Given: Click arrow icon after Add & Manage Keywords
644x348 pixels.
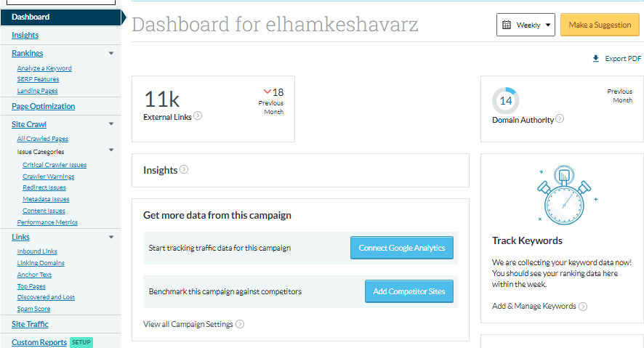Looking at the screenshot, I should coord(583,307).
